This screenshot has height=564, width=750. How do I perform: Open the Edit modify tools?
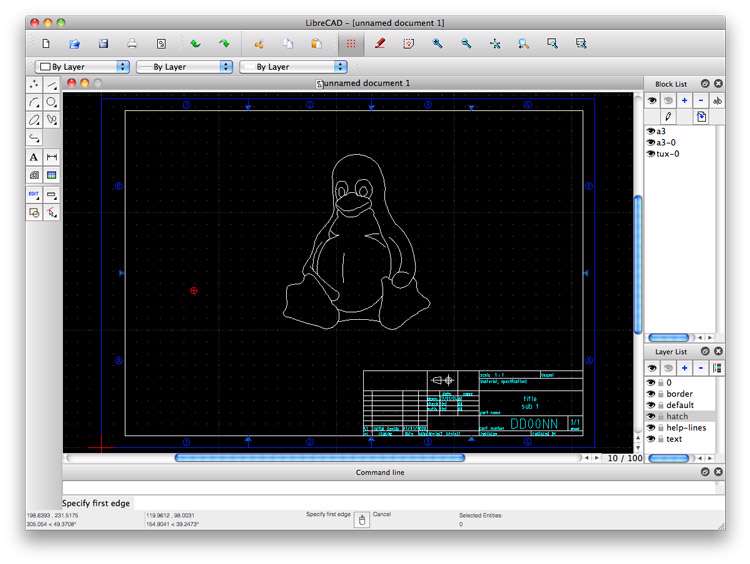click(34, 195)
